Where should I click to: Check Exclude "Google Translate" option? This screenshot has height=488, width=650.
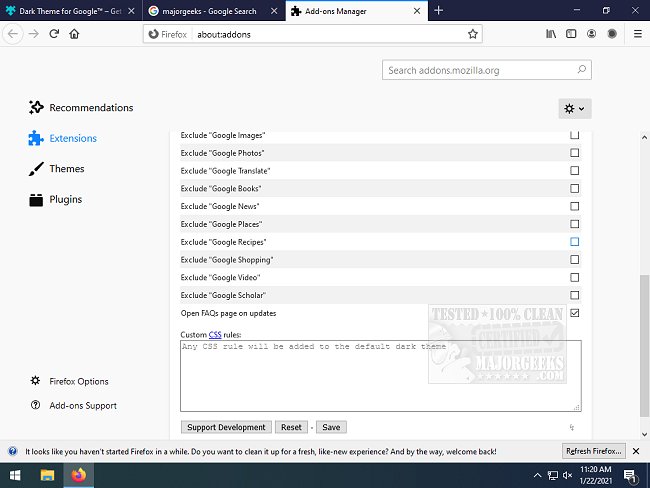click(575, 171)
